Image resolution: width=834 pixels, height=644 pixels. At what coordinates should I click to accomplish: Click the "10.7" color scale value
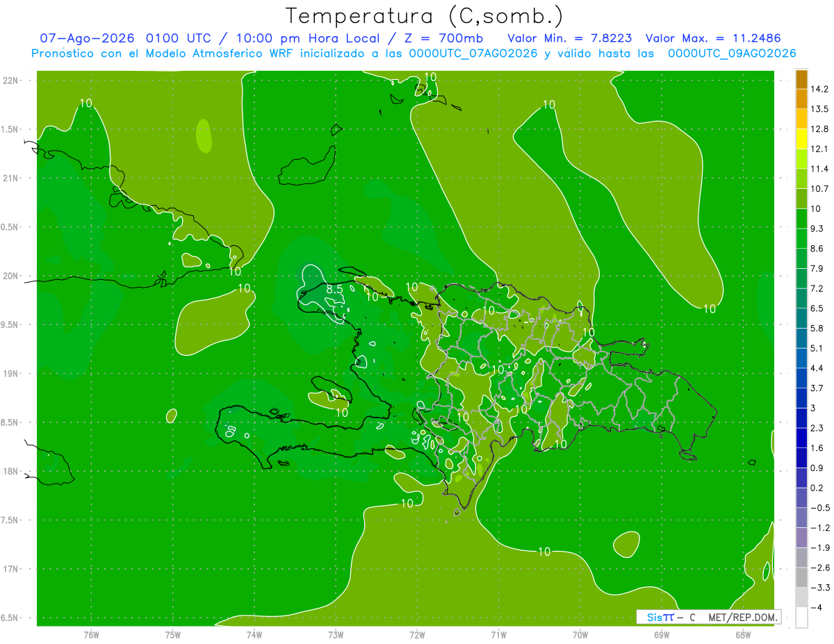820,189
